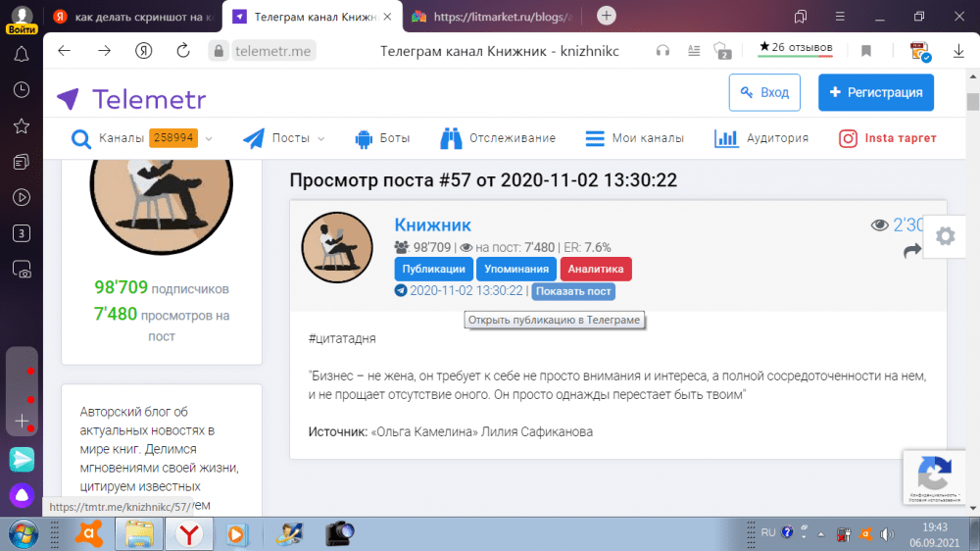Select the #цитатадня hashtag text

pos(342,338)
